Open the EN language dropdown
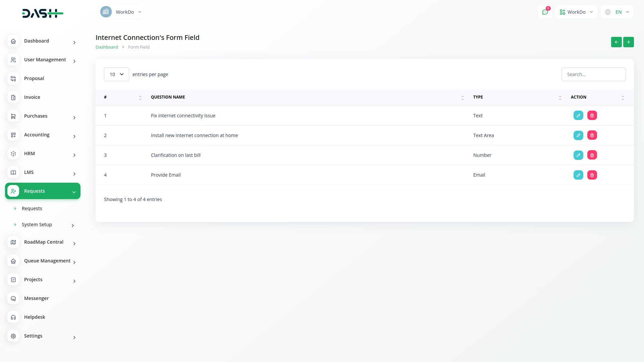The image size is (644, 362). 618,12
